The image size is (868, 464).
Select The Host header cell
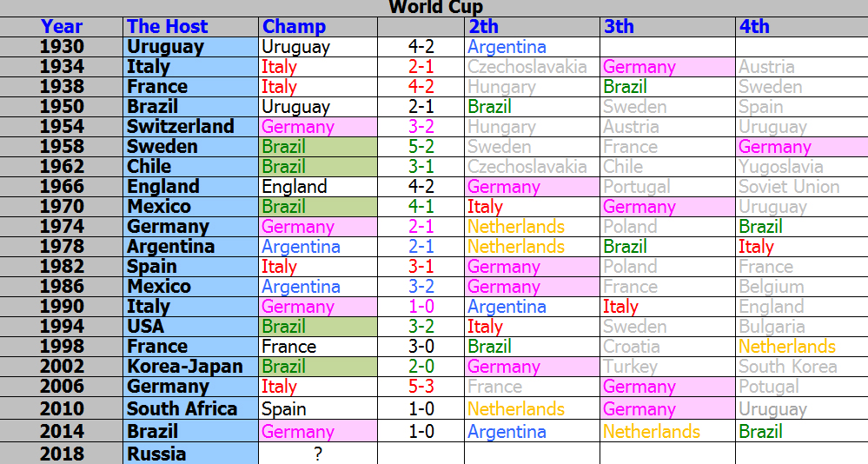190,27
